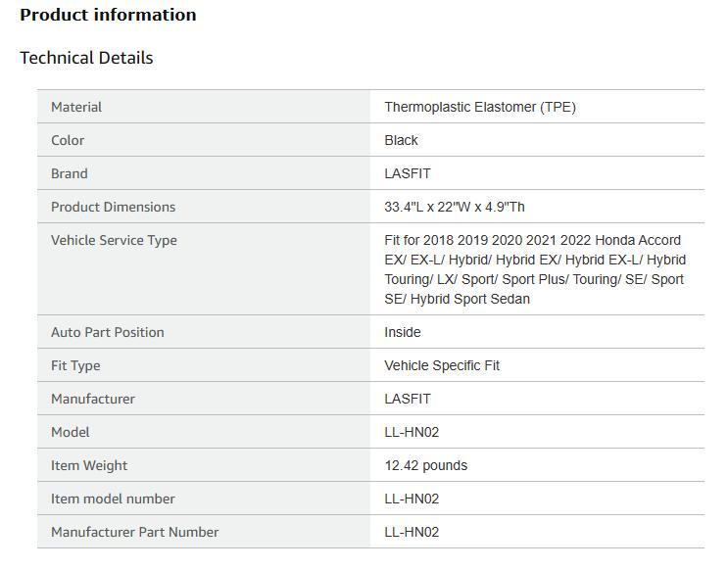Select the Material row label
This screenshot has height=571, width=728.
click(x=76, y=107)
